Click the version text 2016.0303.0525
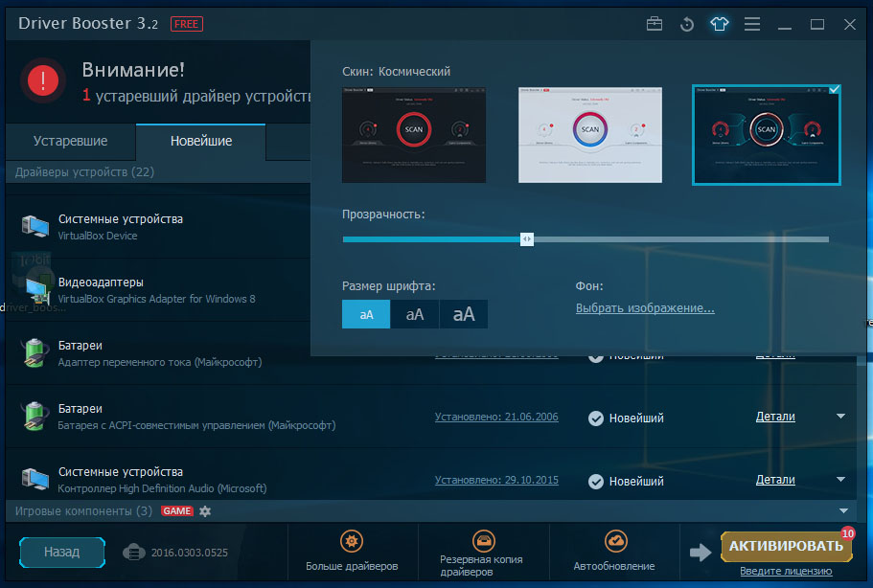Image resolution: width=873 pixels, height=588 pixels. [190, 553]
